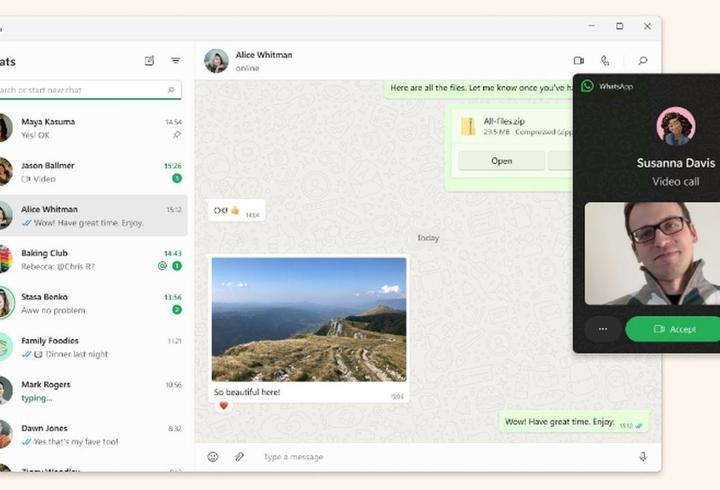This screenshot has height=490, width=720.
Task: Click unread badge on Jason Ballmer chat
Action: coord(177,178)
